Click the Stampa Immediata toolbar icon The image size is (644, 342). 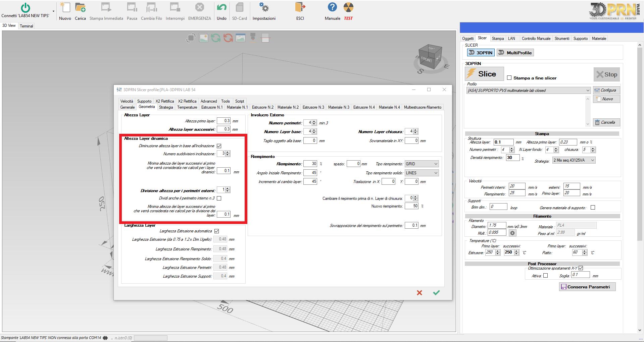[x=106, y=7]
